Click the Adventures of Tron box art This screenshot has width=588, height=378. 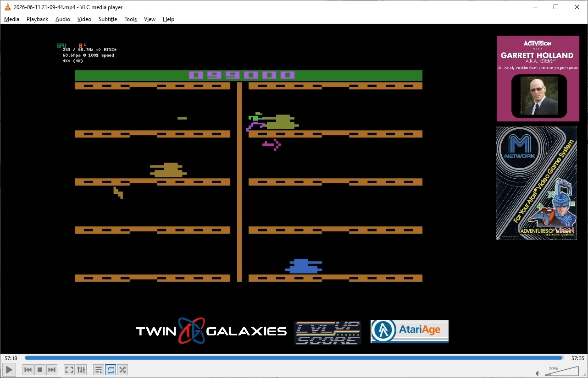click(x=537, y=183)
